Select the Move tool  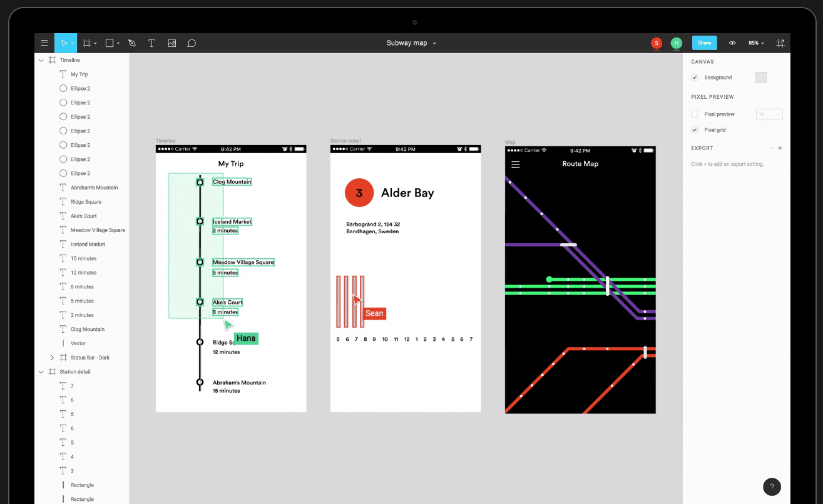(x=63, y=43)
